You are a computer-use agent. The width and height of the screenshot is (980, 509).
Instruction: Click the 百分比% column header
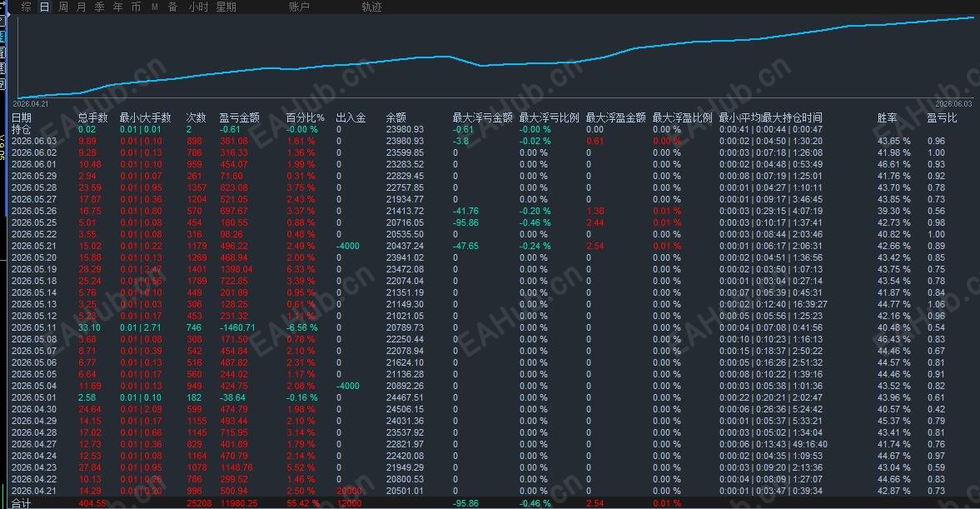click(x=305, y=117)
